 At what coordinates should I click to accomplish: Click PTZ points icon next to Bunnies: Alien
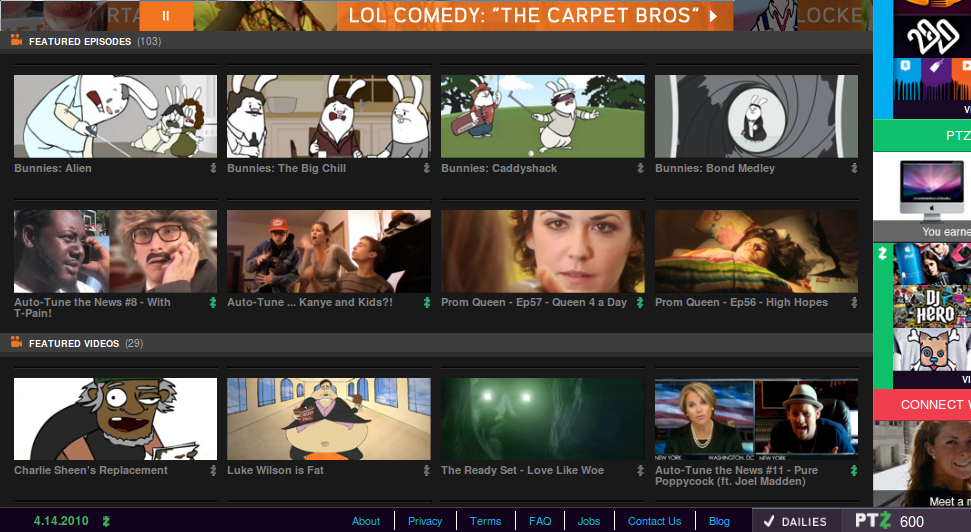point(213,168)
